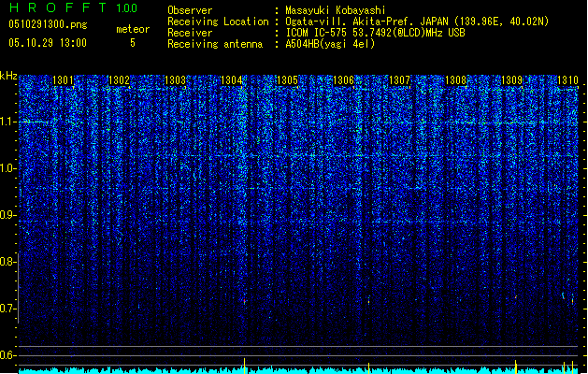This screenshot has height=374, width=588.
Task: Click the Receiving Location label
Action: click(x=218, y=22)
